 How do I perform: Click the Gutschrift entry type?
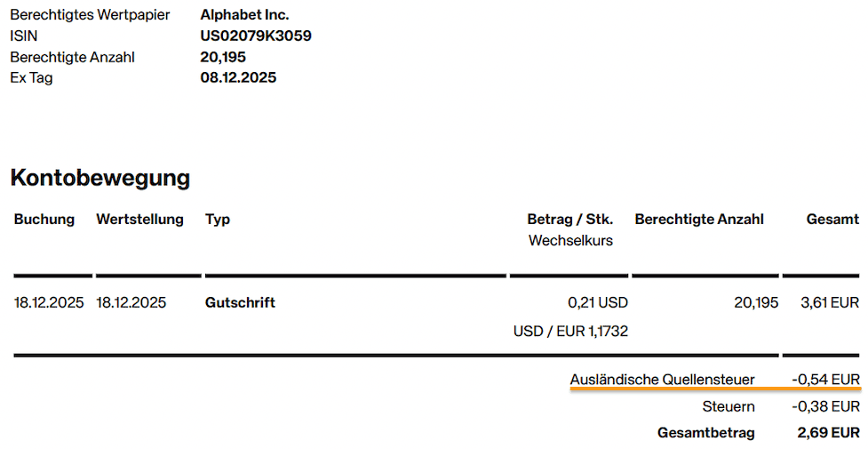point(240,303)
